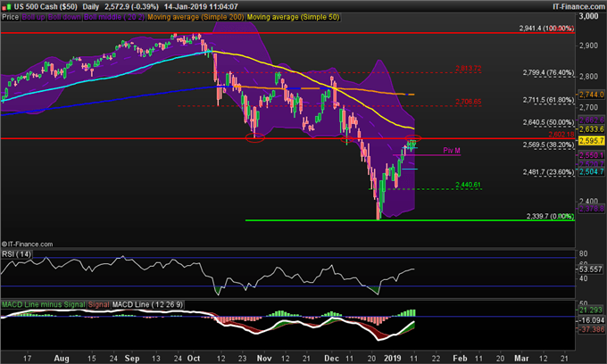Viewport: 607px width, 364px height.
Task: Click the red Signal label in MACD panel
Action: [x=99, y=304]
